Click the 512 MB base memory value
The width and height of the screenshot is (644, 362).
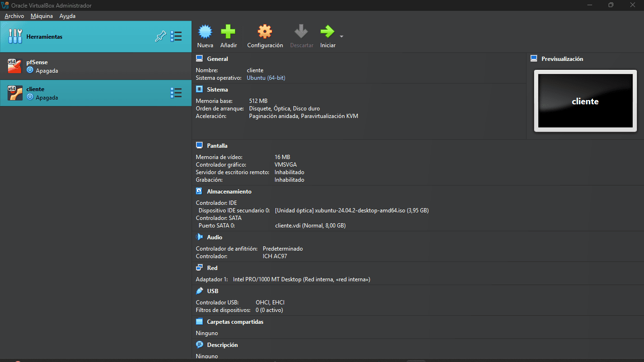point(258,101)
